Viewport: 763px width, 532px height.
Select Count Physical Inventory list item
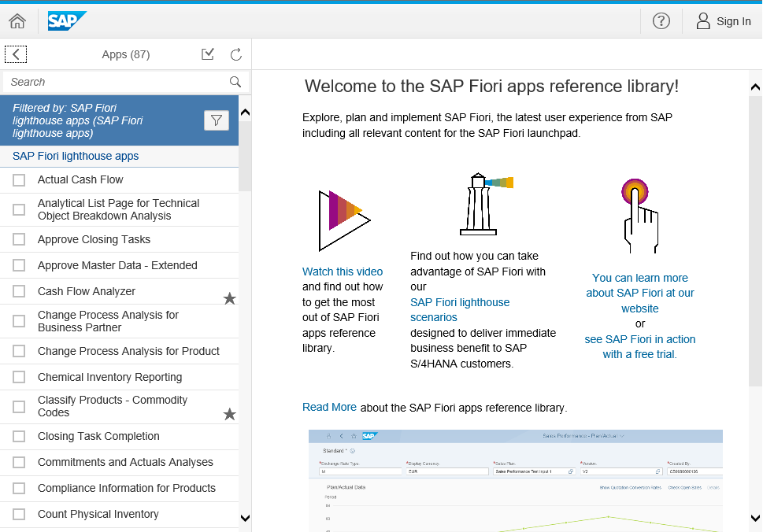coord(119,515)
